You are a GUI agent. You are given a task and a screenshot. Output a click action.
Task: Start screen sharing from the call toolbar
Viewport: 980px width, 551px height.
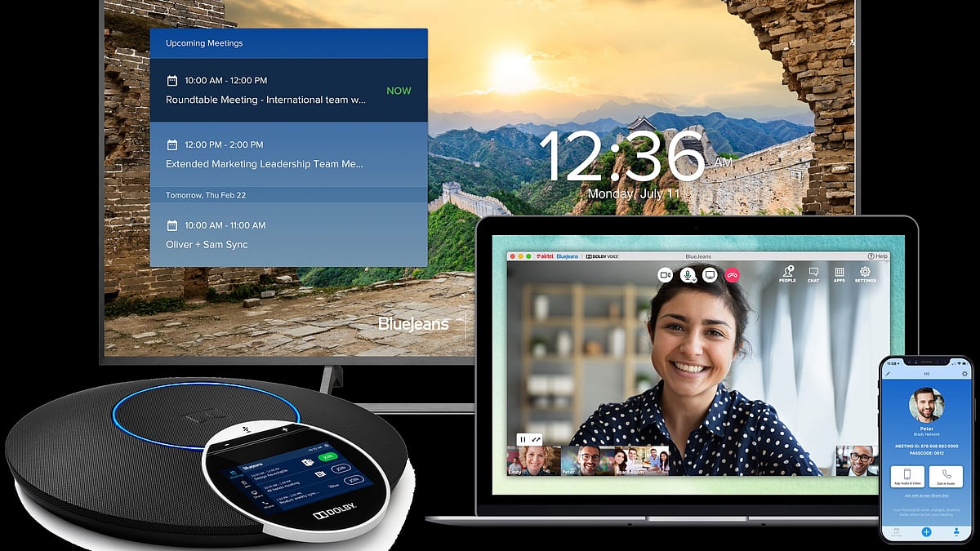[710, 275]
